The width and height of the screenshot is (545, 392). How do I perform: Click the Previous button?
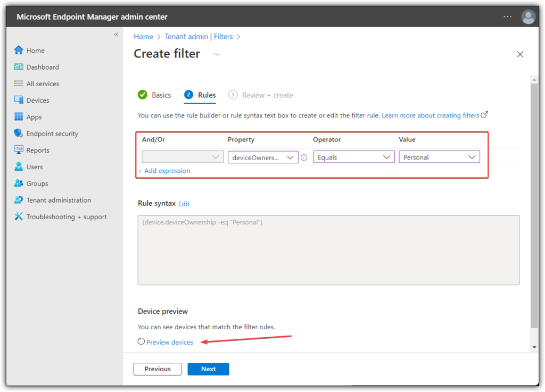[x=158, y=369]
